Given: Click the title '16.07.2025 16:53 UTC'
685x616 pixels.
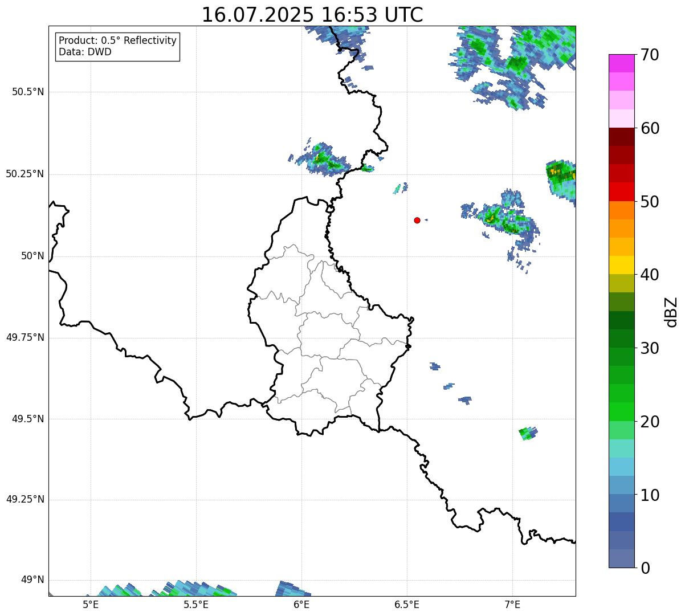Looking at the screenshot, I should [312, 15].
